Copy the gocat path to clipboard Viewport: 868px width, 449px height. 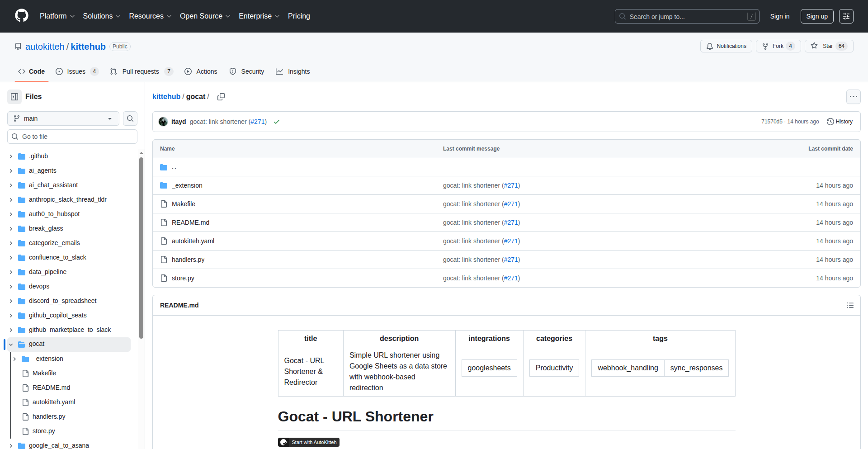pos(221,97)
